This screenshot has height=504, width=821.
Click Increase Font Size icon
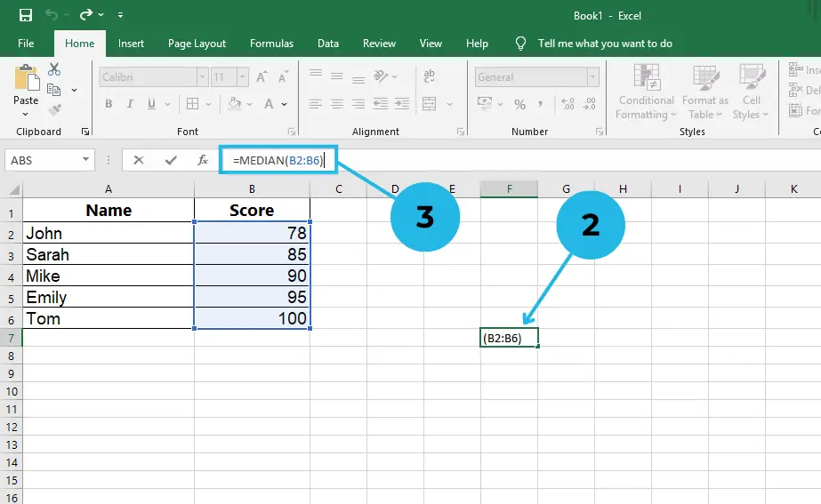(x=262, y=77)
